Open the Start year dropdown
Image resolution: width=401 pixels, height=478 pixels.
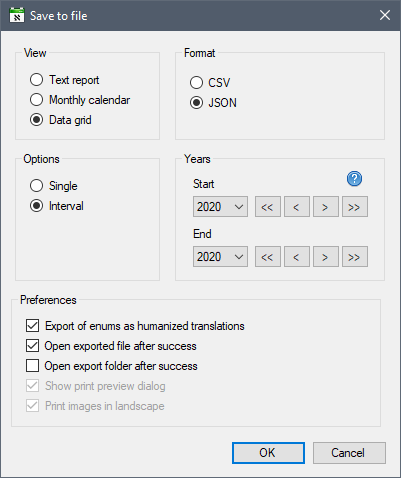[220, 207]
